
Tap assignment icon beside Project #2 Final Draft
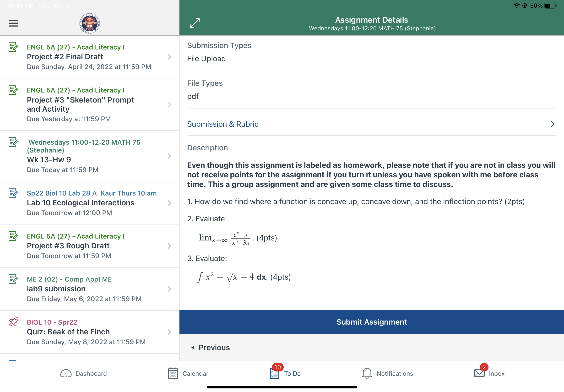13,47
